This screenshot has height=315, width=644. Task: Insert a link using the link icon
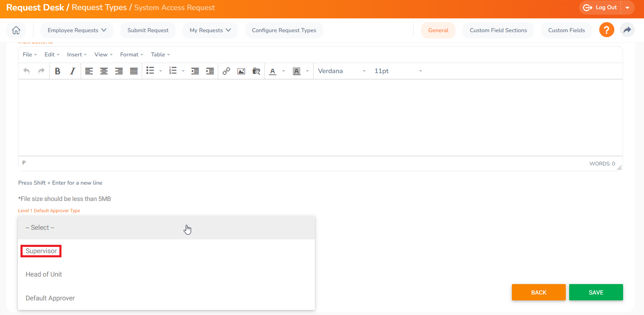tap(226, 71)
